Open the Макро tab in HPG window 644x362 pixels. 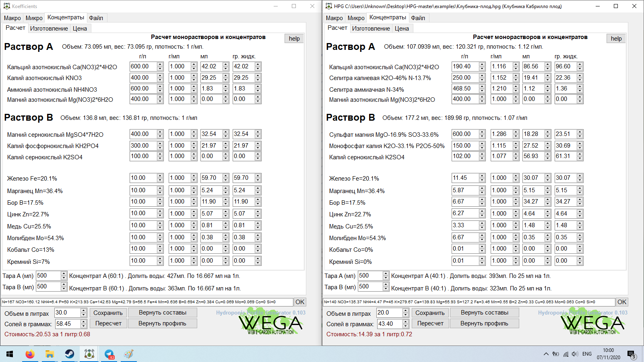point(334,18)
